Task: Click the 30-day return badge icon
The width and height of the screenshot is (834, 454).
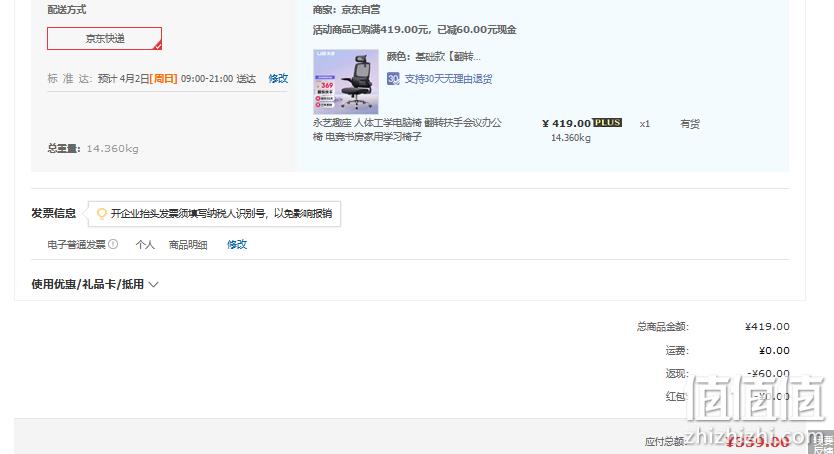Action: (393, 79)
